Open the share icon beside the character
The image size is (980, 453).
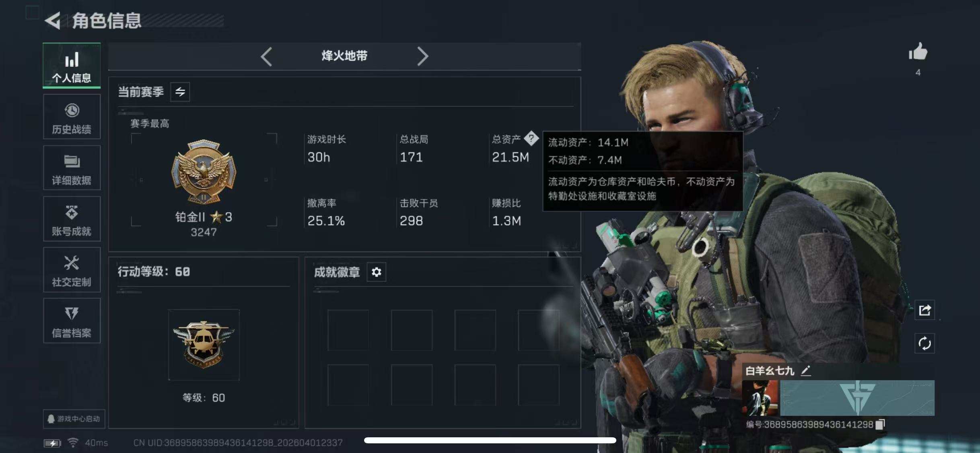point(924,310)
